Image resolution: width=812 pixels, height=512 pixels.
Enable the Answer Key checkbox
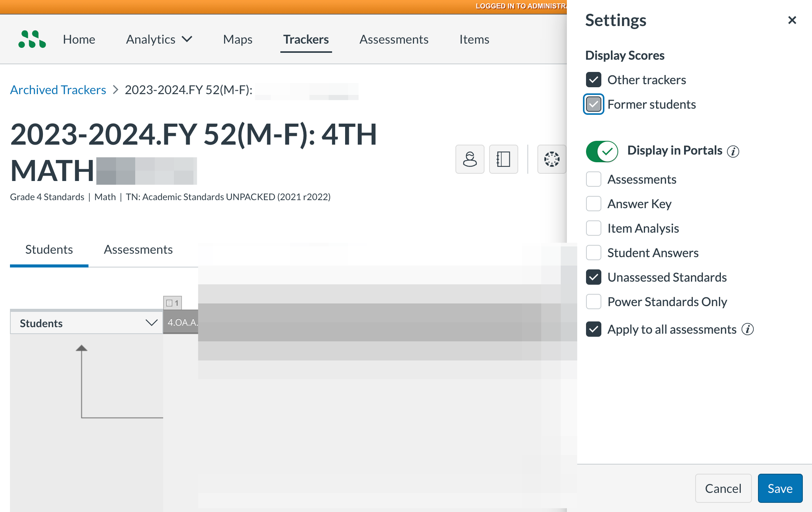tap(594, 204)
